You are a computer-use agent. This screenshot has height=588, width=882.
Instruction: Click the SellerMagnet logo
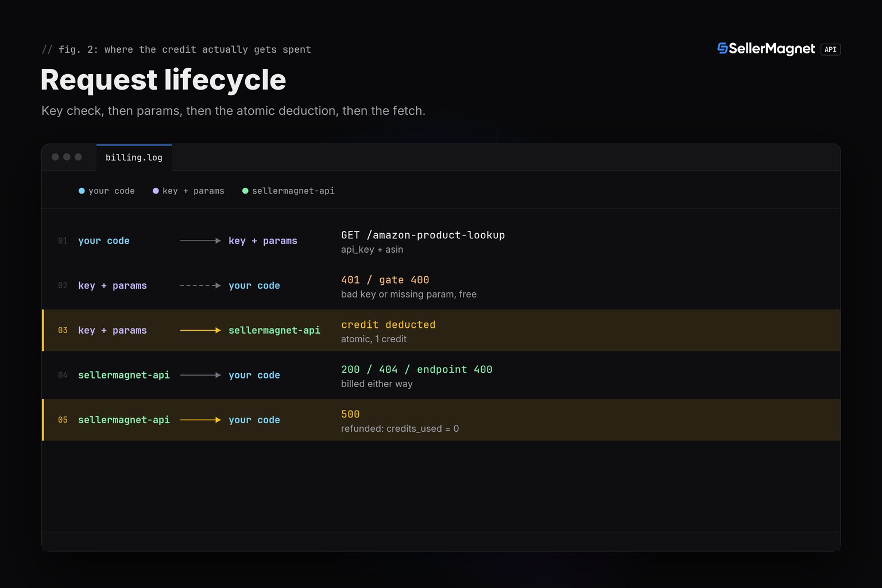tap(766, 49)
